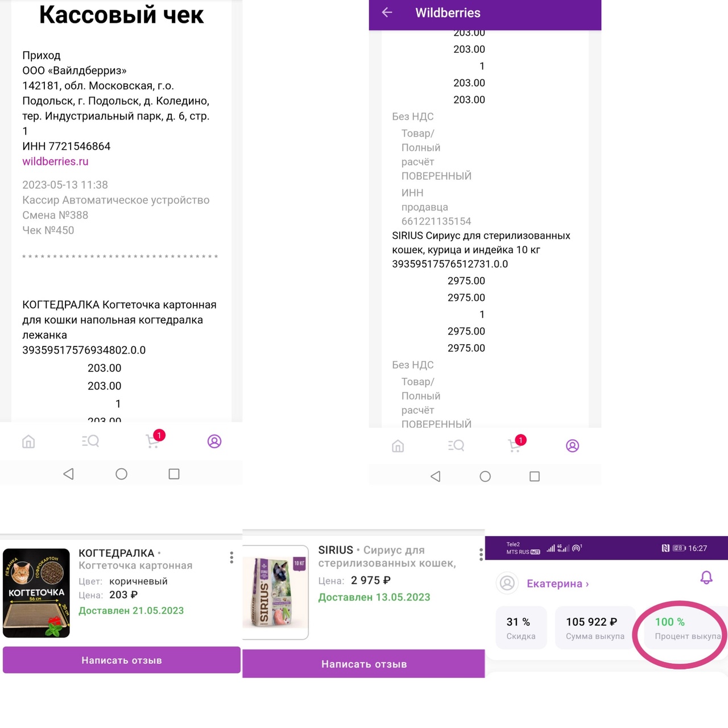Open three-dot menu for КОГТЕДРАЛКА item
This screenshot has height=728, width=728.
(231, 557)
